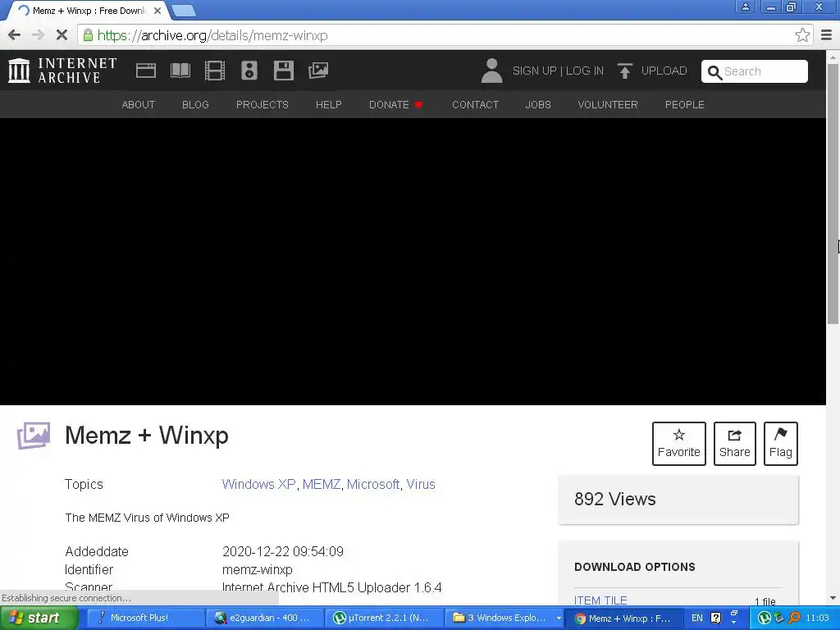Screen dimensions: 840x630
Task: Click SIGN UP link
Action: pos(534,71)
